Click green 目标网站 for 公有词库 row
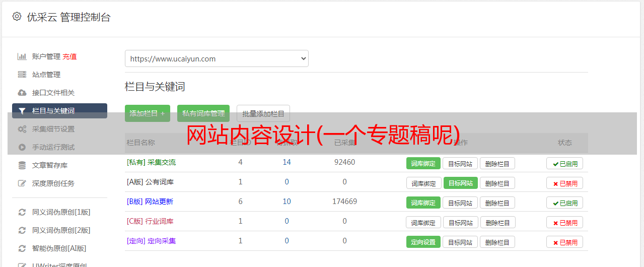The height and width of the screenshot is (267, 644). (x=461, y=183)
